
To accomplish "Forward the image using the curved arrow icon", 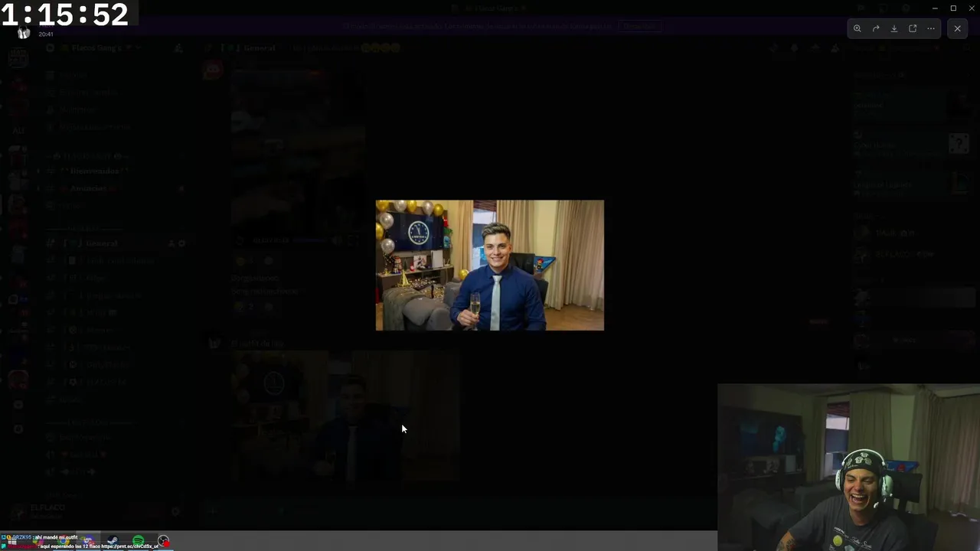I will [x=876, y=28].
